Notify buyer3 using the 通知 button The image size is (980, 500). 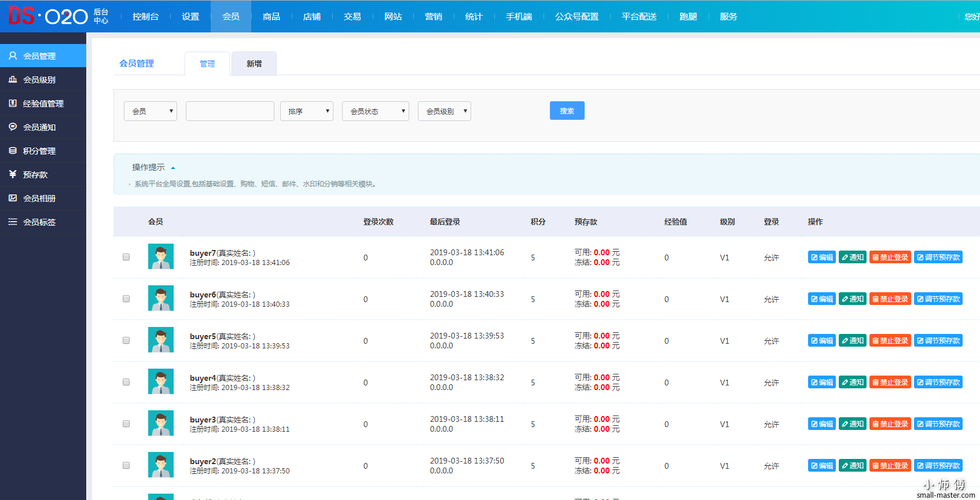coord(853,424)
